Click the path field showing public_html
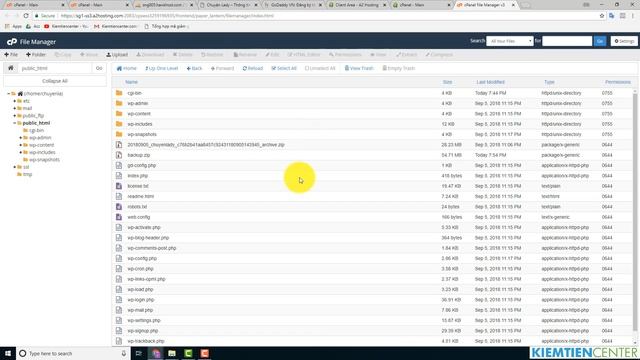 pyautogui.click(x=55, y=68)
